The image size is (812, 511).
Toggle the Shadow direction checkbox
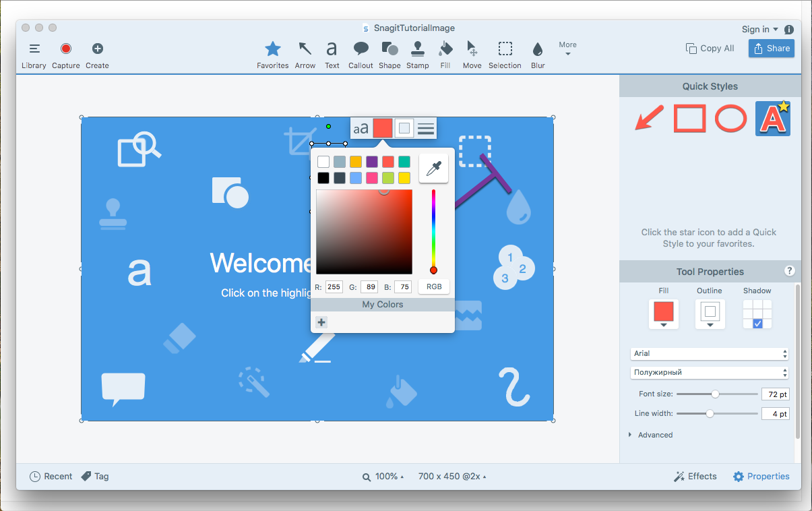[757, 324]
